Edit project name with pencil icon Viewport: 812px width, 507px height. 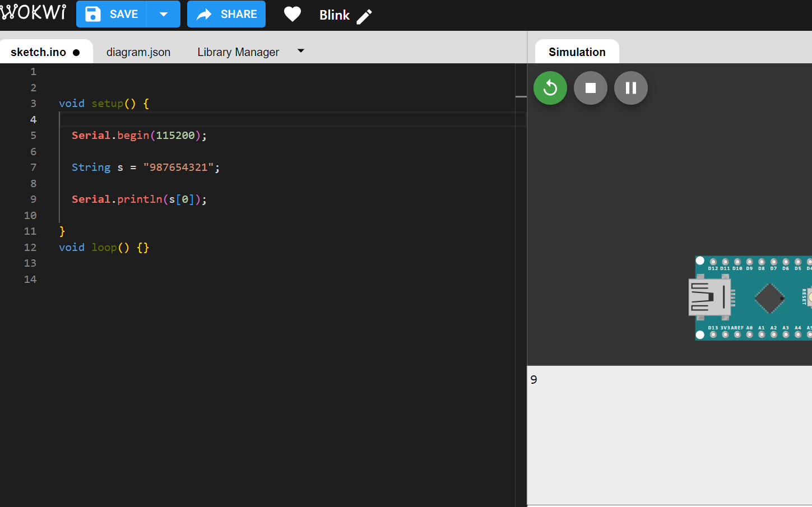(364, 17)
